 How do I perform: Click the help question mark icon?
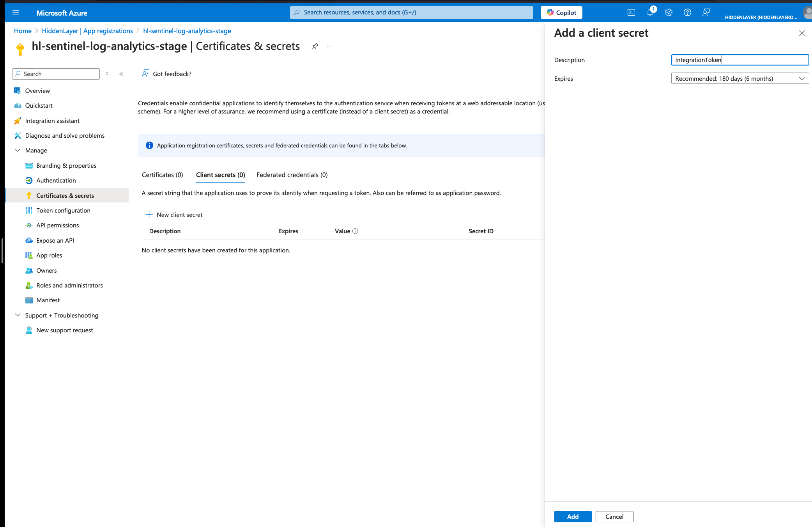pyautogui.click(x=687, y=12)
